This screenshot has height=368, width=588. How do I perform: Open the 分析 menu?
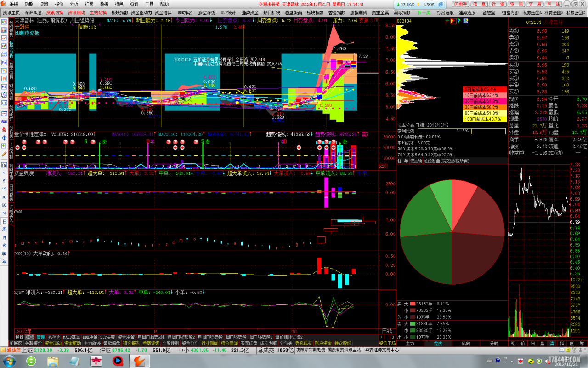(x=74, y=4)
